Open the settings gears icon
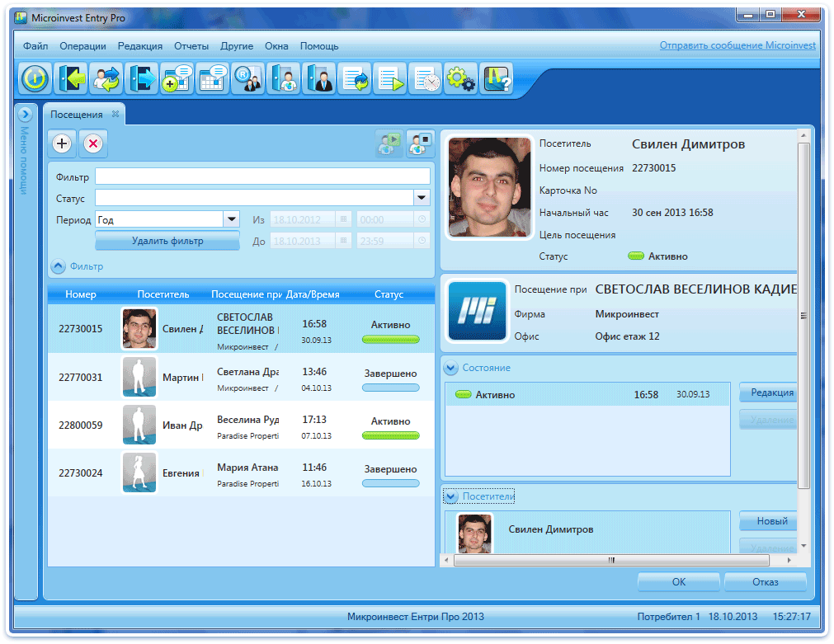The height and width of the screenshot is (644, 834). pyautogui.click(x=460, y=78)
